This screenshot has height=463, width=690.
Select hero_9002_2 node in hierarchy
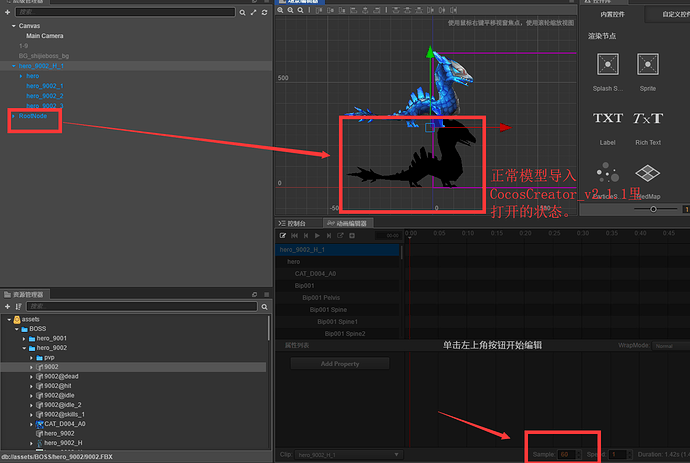(x=45, y=96)
